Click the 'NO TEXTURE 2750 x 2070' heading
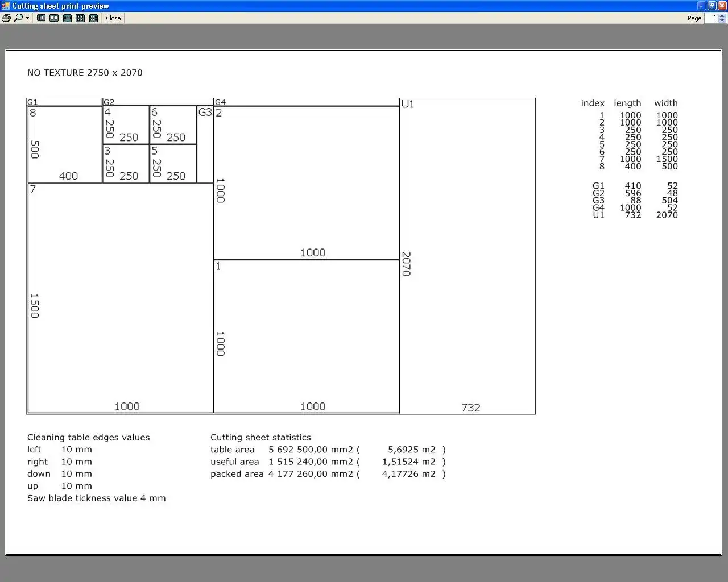The width and height of the screenshot is (728, 582). (x=85, y=73)
